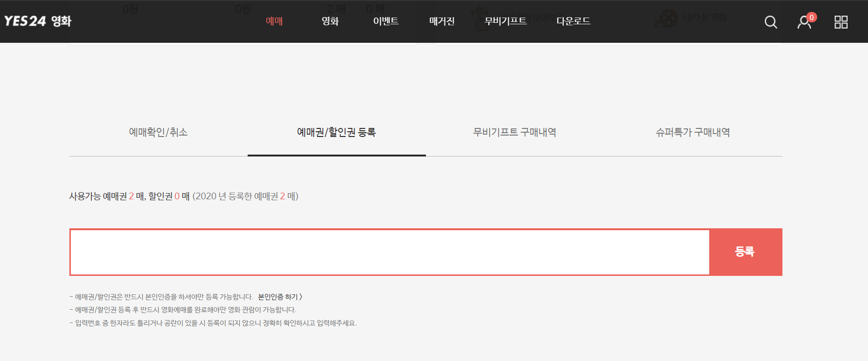
Task: Select 예매 in the top navigation
Action: coord(274,21)
